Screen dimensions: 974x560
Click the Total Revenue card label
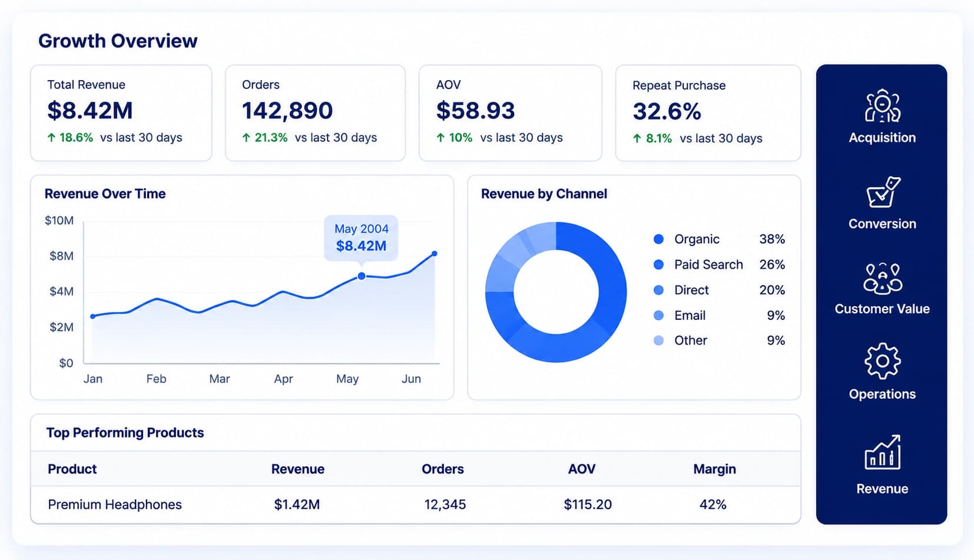(x=86, y=84)
